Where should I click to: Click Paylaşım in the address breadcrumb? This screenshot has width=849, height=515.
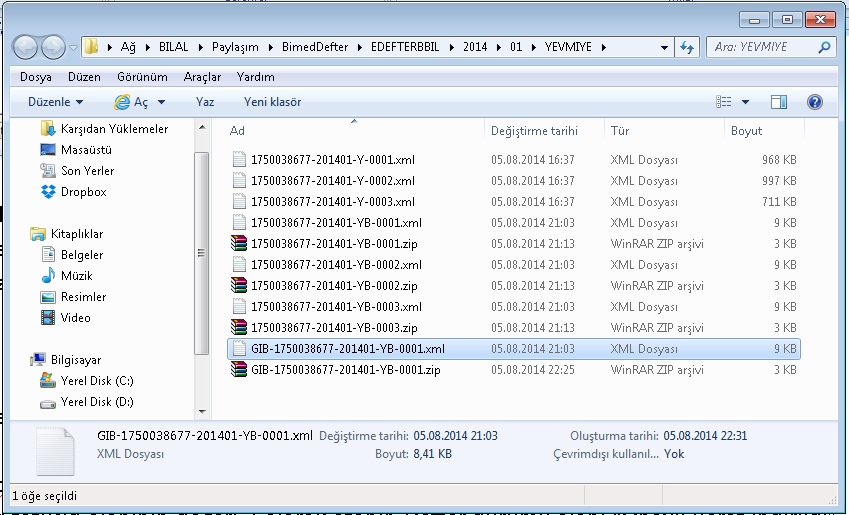coord(235,47)
